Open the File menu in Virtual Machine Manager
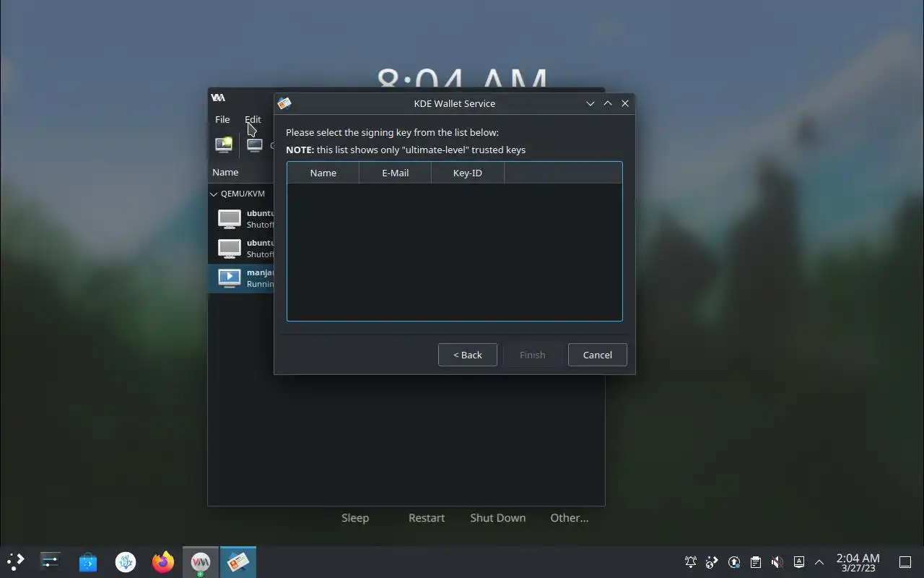The height and width of the screenshot is (578, 924). (x=222, y=119)
